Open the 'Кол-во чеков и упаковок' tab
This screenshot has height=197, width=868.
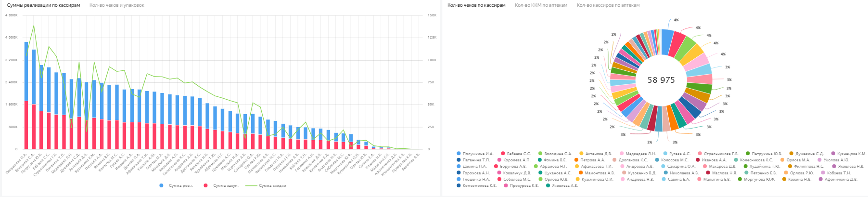pyautogui.click(x=116, y=5)
